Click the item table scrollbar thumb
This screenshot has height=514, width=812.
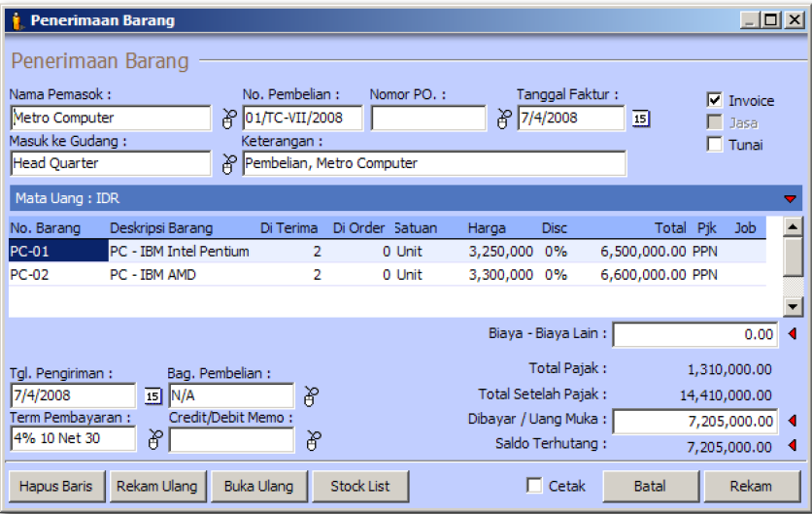[793, 257]
